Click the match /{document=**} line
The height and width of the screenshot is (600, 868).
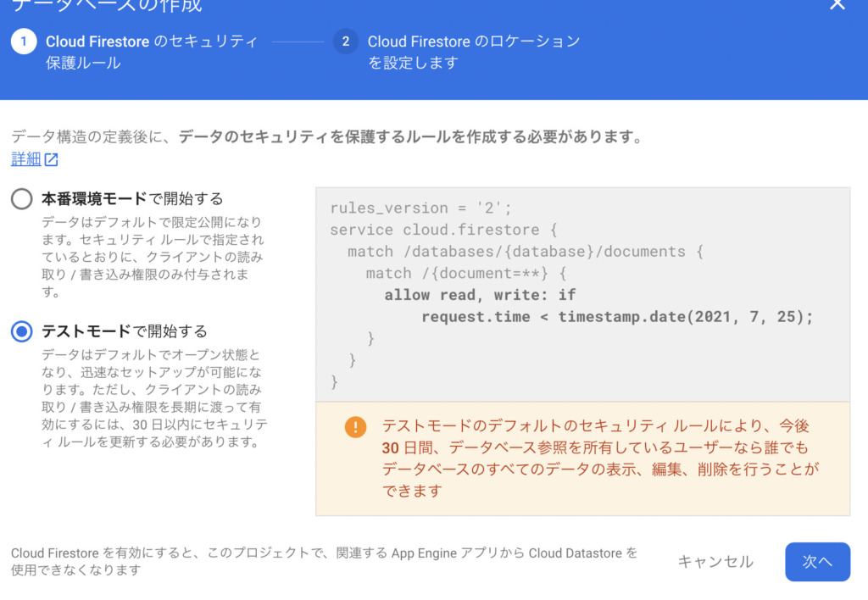pos(466,274)
